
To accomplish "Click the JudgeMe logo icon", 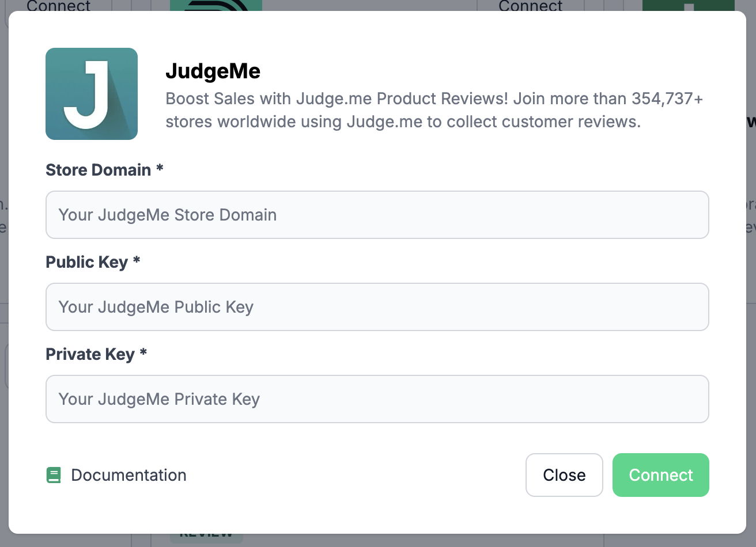I will tap(92, 94).
